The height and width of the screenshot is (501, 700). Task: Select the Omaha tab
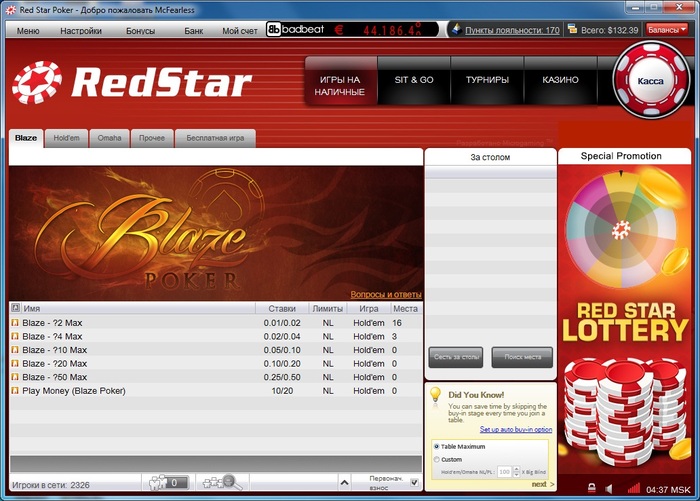[109, 138]
